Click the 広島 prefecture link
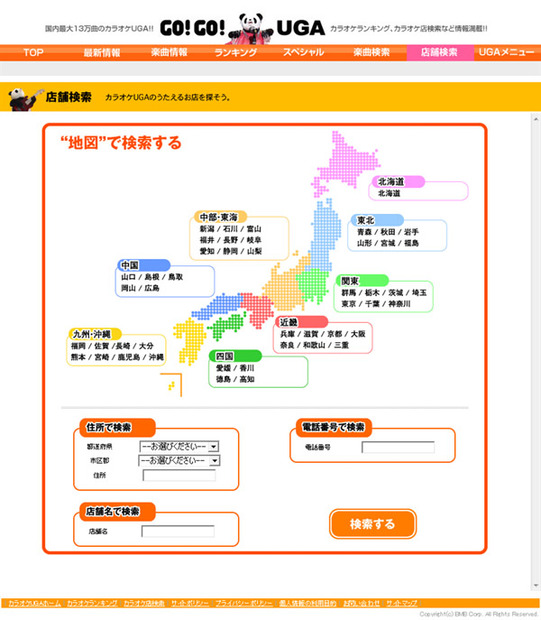The width and height of the screenshot is (541, 620). (152, 288)
